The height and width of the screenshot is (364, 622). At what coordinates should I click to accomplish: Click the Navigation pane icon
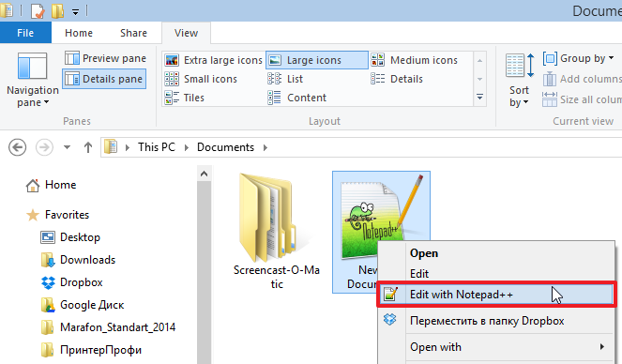(33, 66)
